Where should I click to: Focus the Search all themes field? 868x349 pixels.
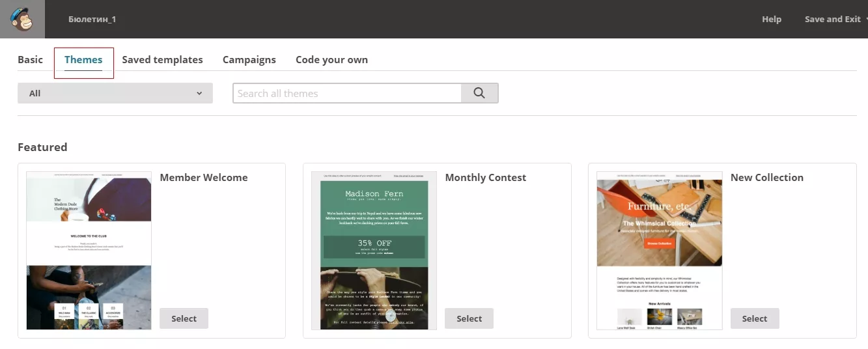[347, 93]
